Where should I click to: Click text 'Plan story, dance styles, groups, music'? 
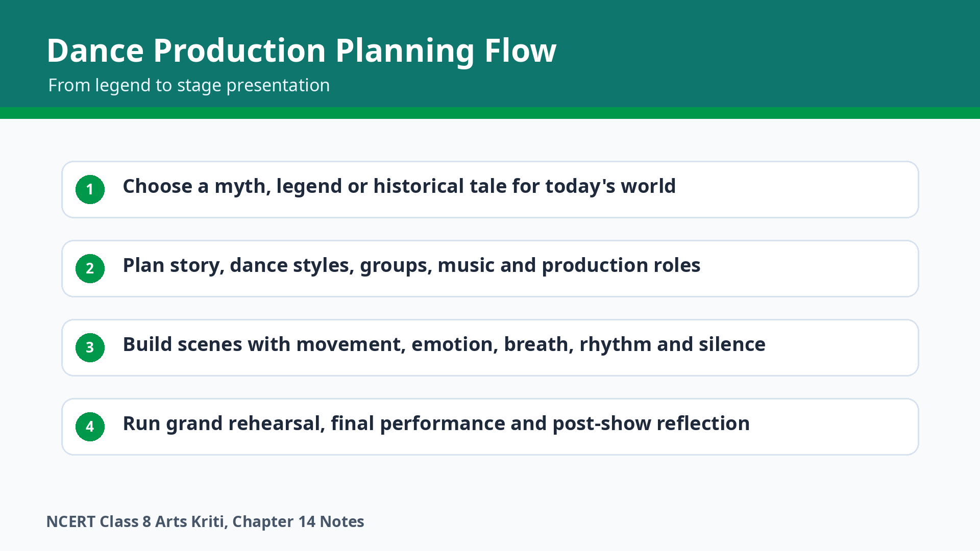309,265
